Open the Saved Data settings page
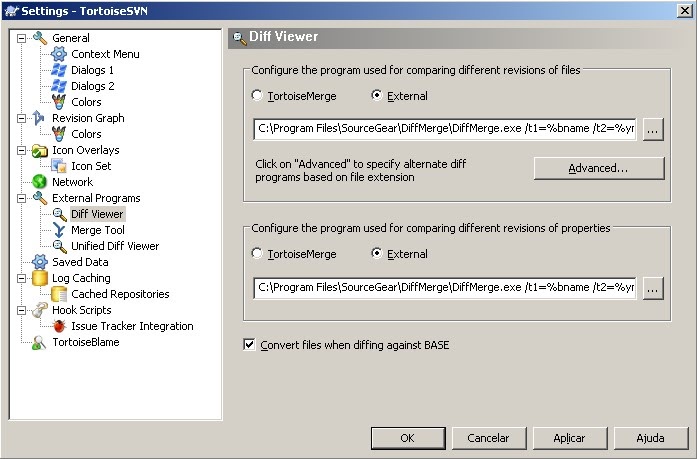The image size is (697, 459). 80,262
